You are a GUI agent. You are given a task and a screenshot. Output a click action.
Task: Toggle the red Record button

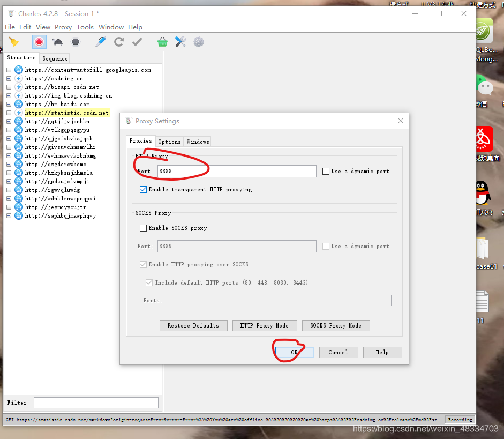pos(39,42)
